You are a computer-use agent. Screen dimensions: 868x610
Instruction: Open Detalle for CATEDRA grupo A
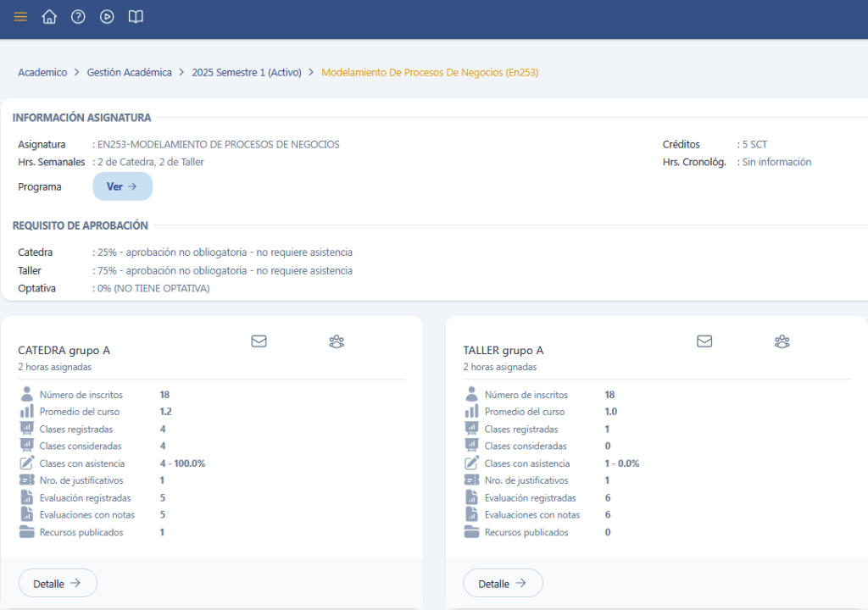58,583
